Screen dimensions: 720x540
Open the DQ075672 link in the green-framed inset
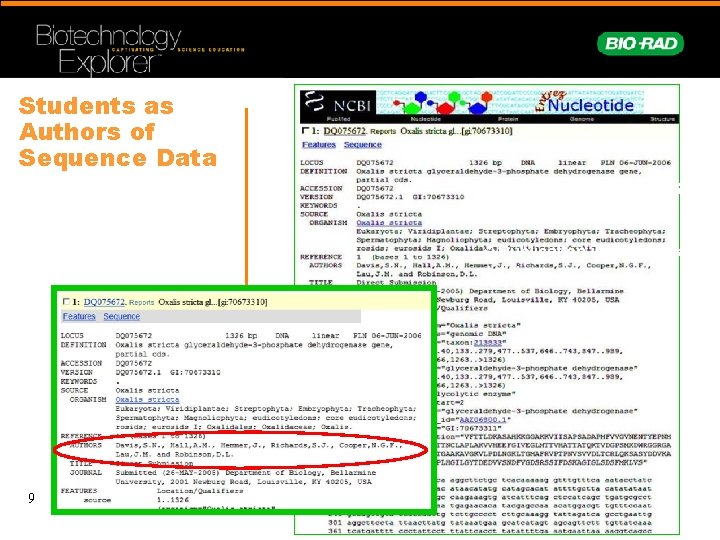point(104,302)
